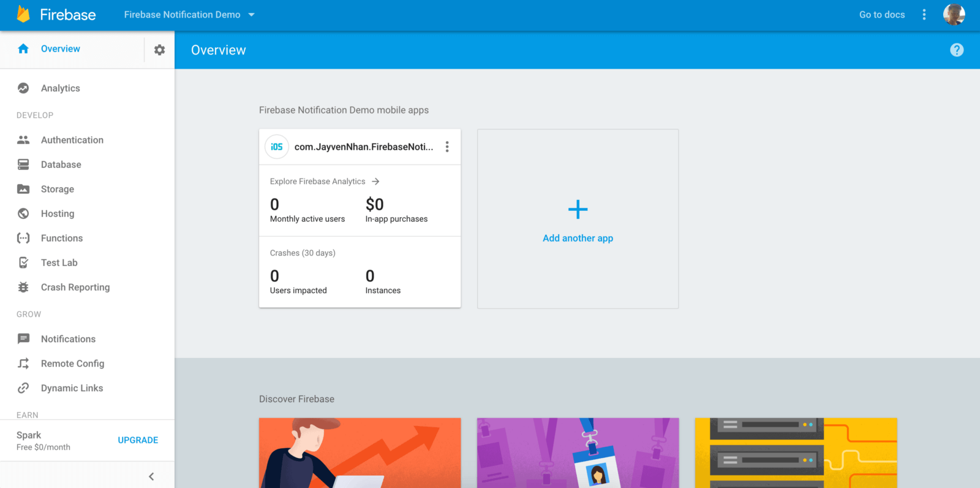This screenshot has width=980, height=488.
Task: Collapse the sidebar with the chevron
Action: click(151, 476)
